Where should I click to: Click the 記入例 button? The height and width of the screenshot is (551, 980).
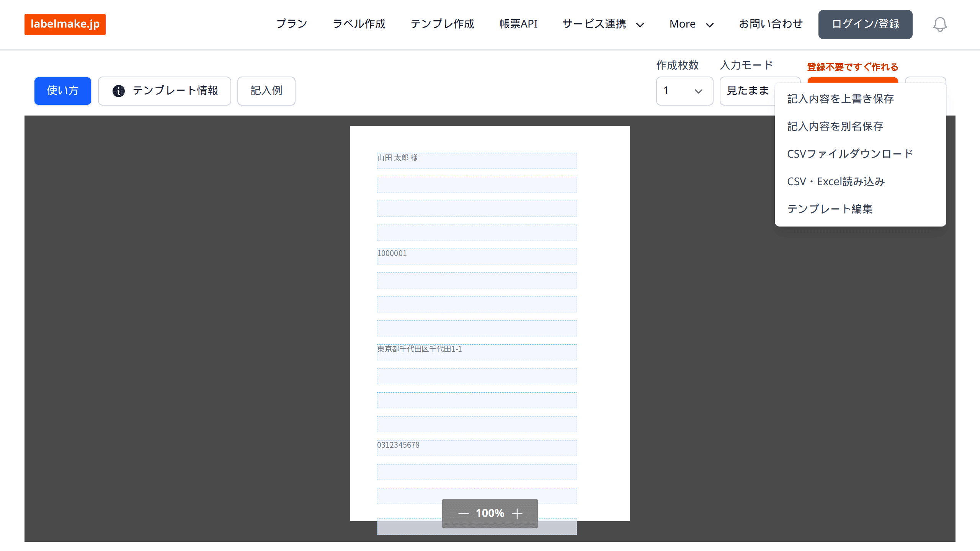click(x=266, y=91)
